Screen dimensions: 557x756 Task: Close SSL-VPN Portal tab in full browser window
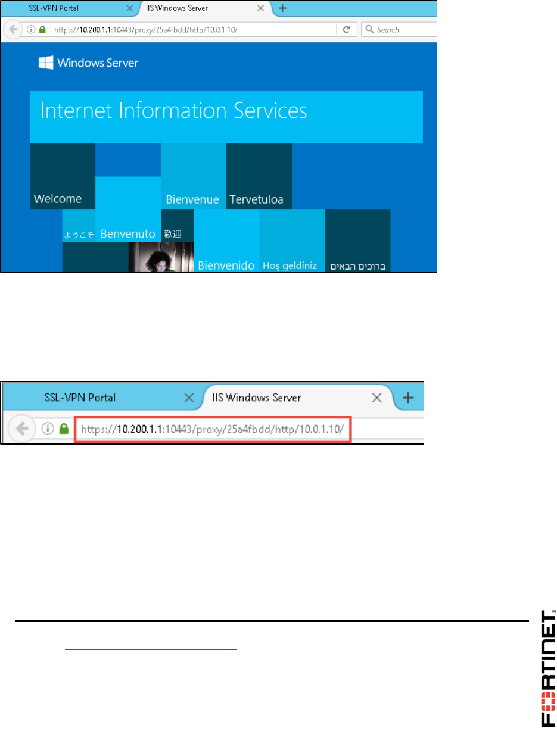click(129, 8)
